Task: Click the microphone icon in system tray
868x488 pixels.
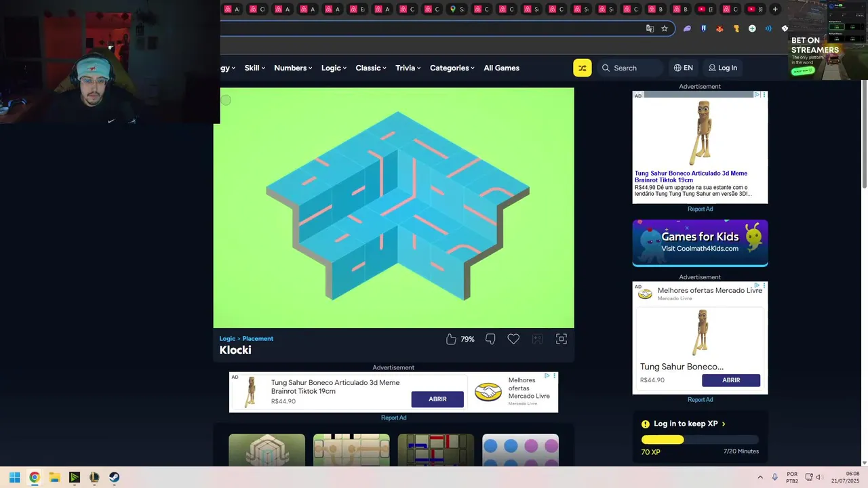Action: (x=774, y=477)
